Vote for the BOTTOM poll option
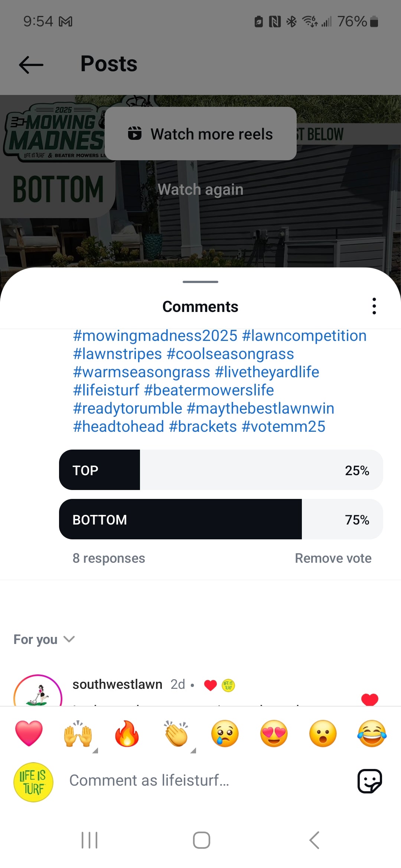 [x=221, y=519]
